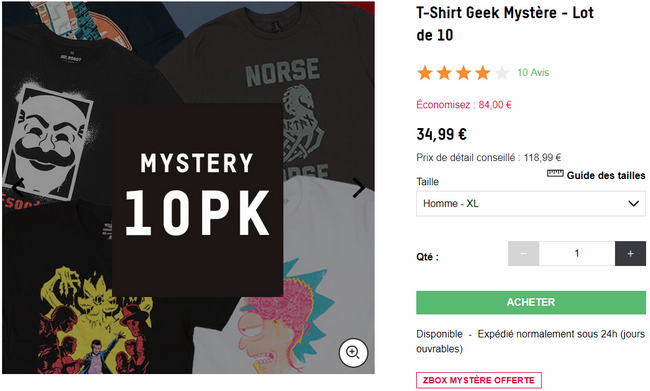
Task: Click the ruler icon for size guide
Action: [555, 173]
